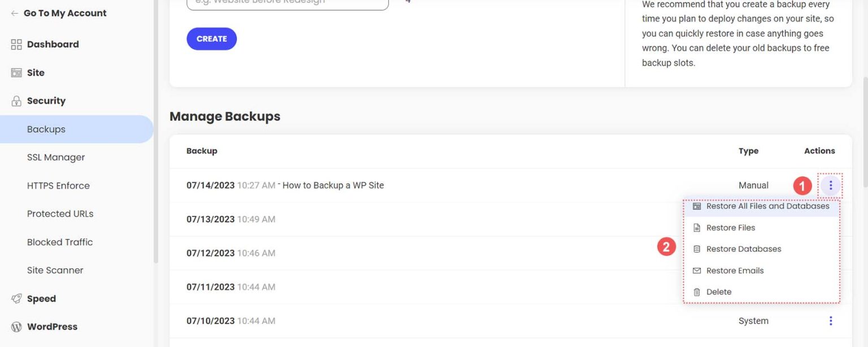Click the WordPress logo icon
Screen dimensions: 868x347
[x=16, y=327]
